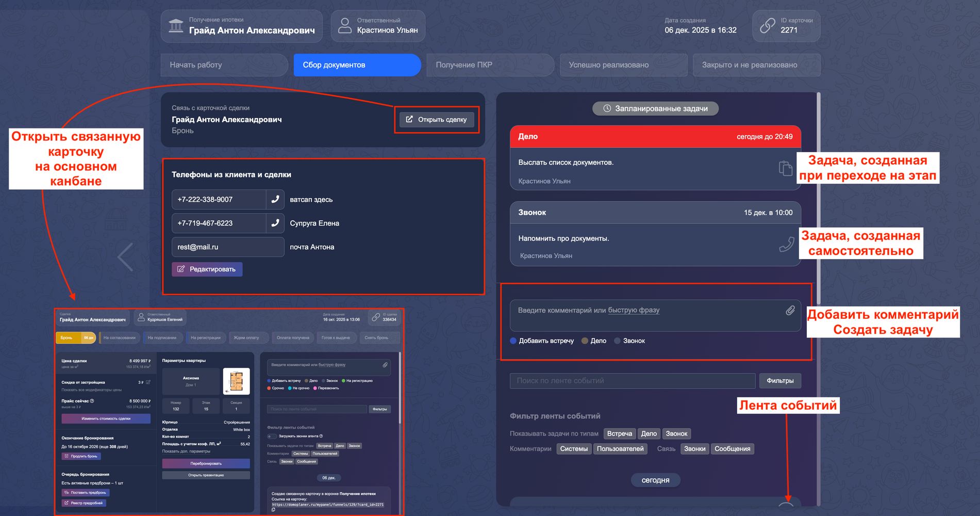Call +7-222-338-9007 using its phone icon
This screenshot has height=516, width=980.
point(275,199)
